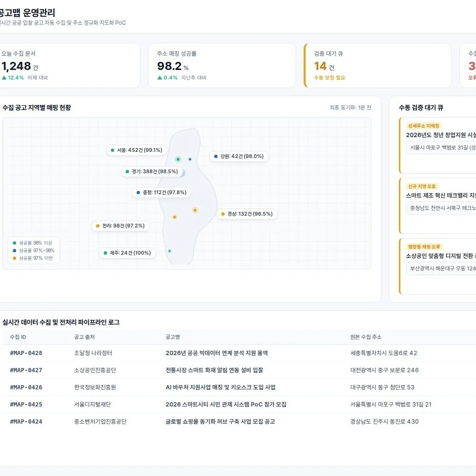476x476 pixels.
Task: Click the 수집 공고 지역별 매핑 현황 heading
Action: point(37,108)
